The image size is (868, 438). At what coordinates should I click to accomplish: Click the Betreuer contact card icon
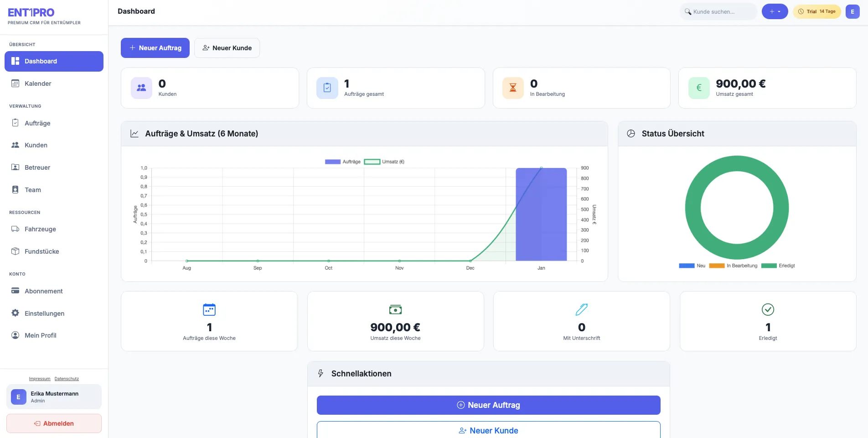(15, 167)
